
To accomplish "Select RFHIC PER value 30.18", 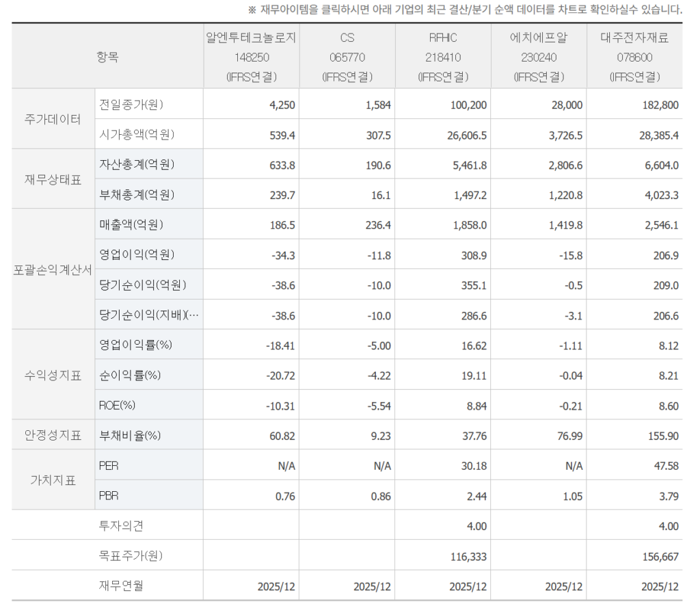I will click(474, 466).
